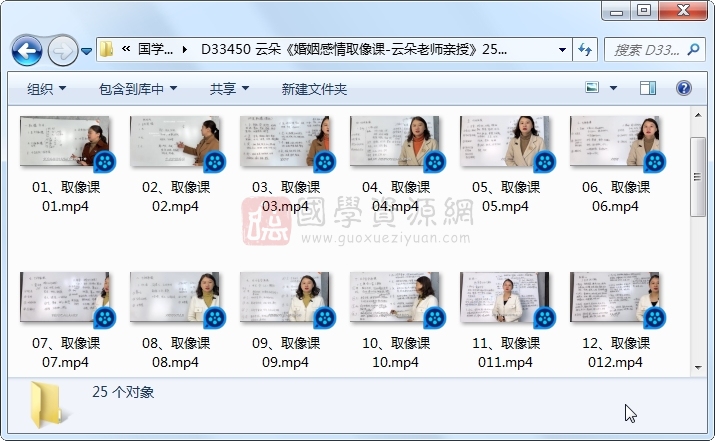Open recent pages dropdown beside Forward arrow
Screen dimensions: 715x441
tap(87, 51)
